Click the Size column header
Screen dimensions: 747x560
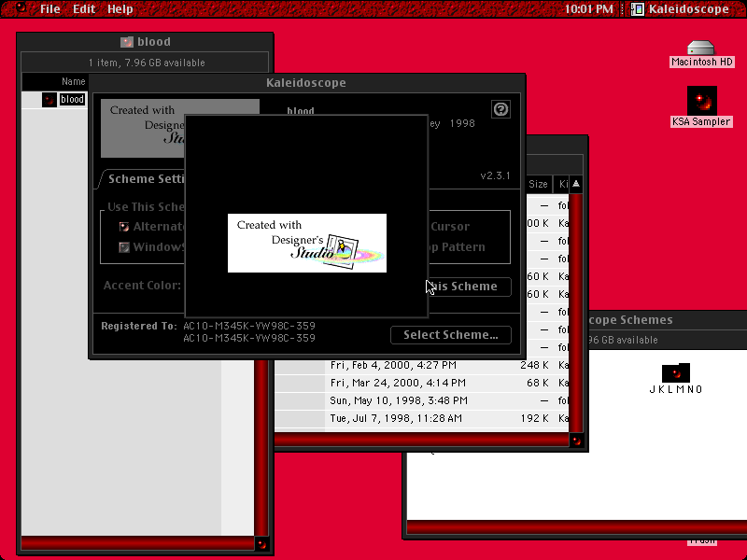click(538, 184)
